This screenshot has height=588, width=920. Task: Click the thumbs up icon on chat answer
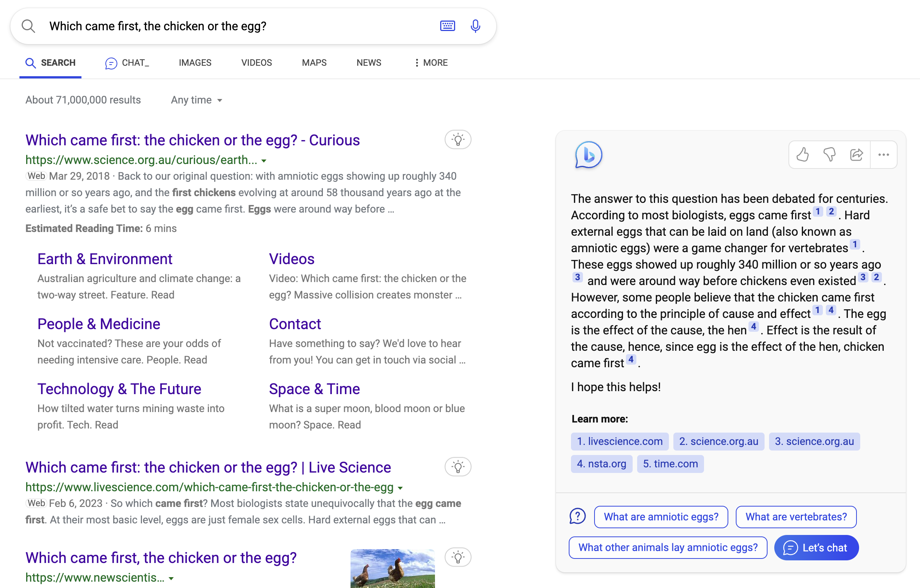802,155
